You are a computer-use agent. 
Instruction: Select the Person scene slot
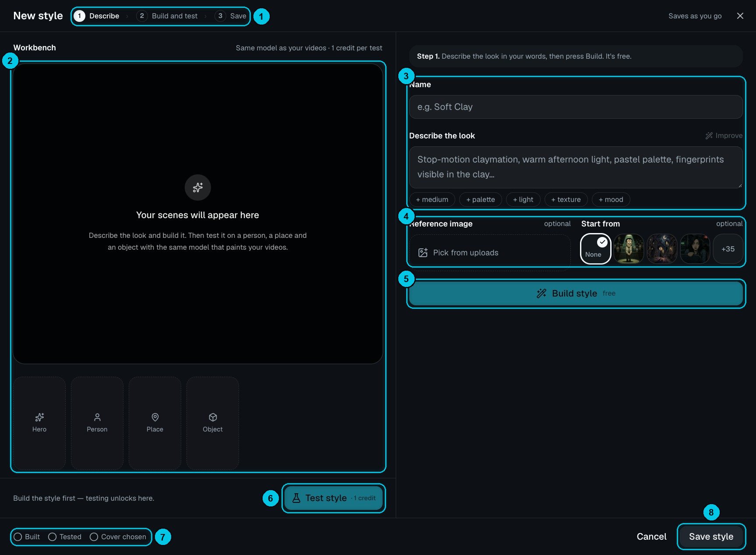click(x=97, y=423)
